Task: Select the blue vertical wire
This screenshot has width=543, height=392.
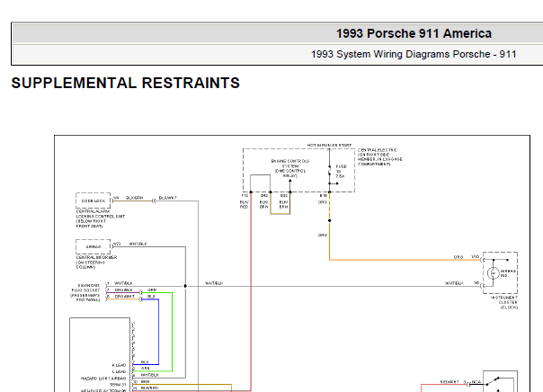Action: [x=158, y=332]
